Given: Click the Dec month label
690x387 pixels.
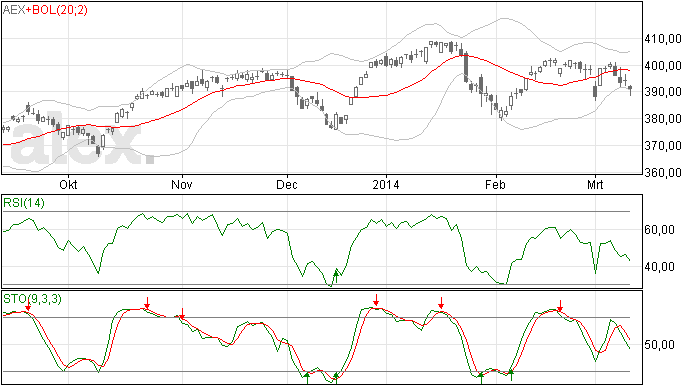Looking at the screenshot, I should point(287,184).
